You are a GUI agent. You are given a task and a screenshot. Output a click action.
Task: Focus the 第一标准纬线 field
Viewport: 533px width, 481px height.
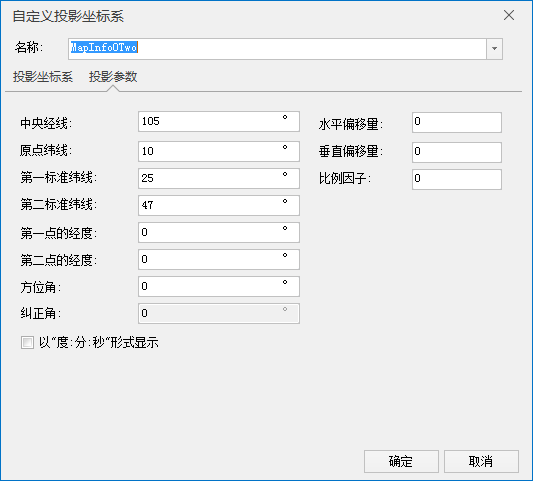[x=219, y=178]
